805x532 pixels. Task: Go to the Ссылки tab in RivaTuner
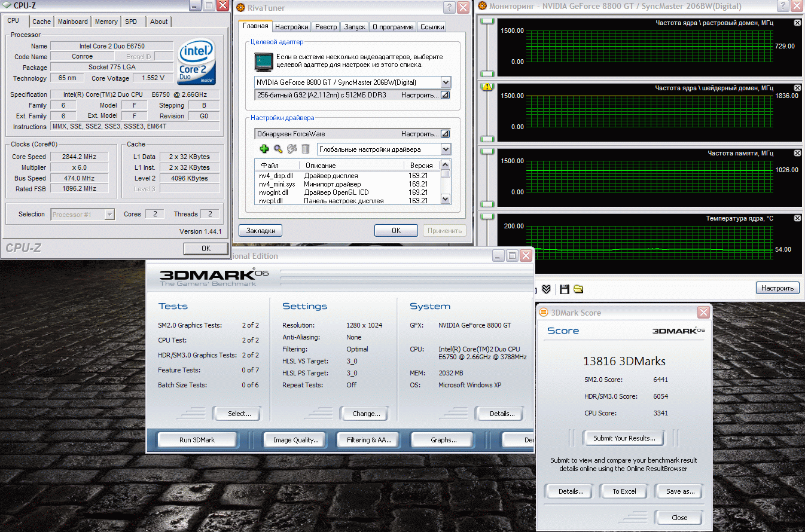[x=432, y=27]
